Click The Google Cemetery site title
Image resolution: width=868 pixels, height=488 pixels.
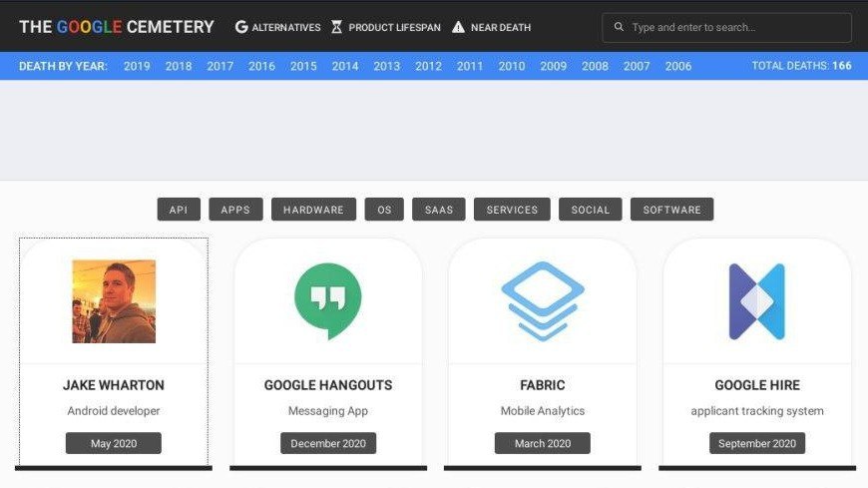(x=117, y=27)
